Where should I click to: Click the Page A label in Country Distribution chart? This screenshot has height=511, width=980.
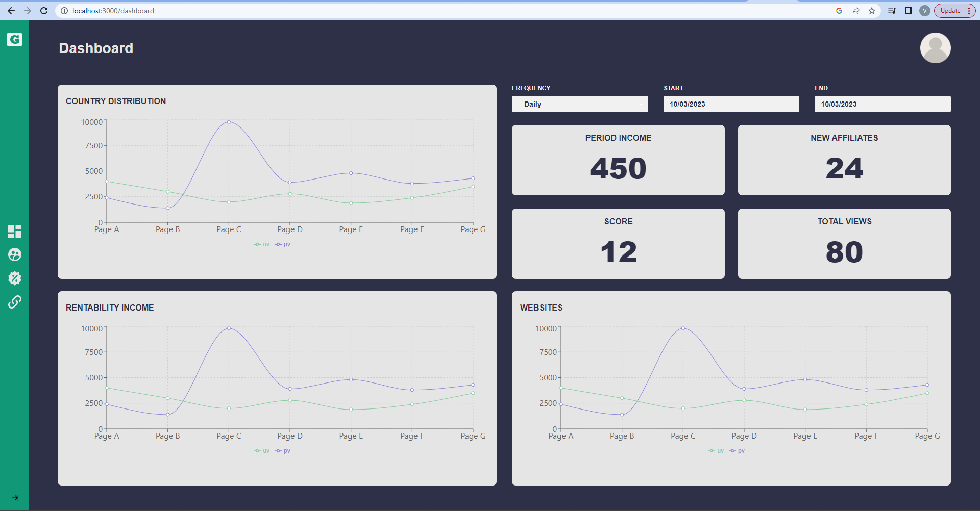pyautogui.click(x=107, y=229)
